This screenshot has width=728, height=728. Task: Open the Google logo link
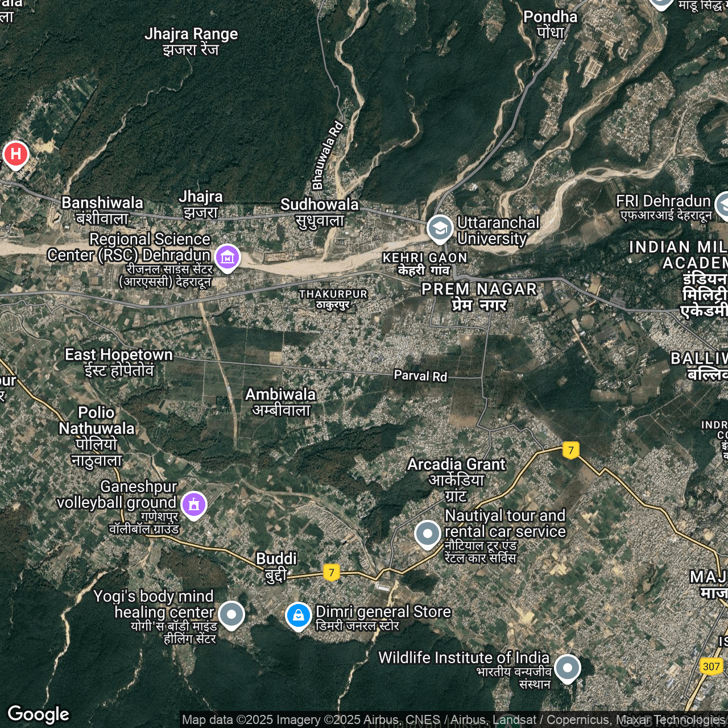coord(39,714)
